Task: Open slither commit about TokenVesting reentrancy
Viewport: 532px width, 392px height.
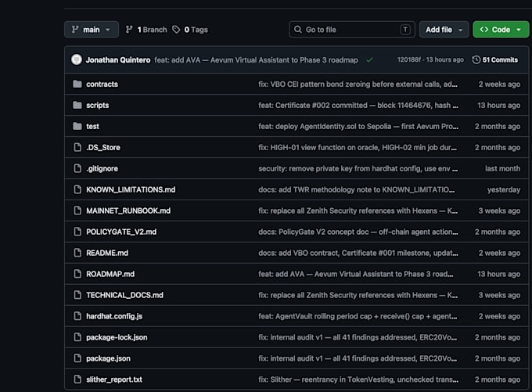Action: click(358, 379)
